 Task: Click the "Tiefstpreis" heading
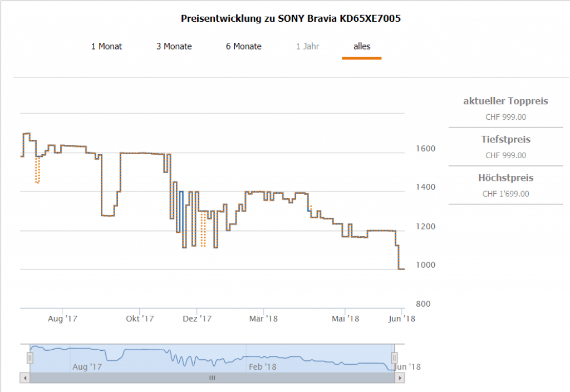505,139
